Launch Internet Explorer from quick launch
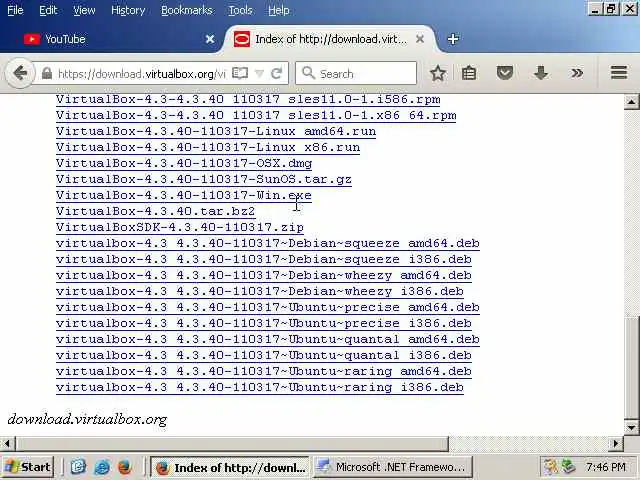Image resolution: width=640 pixels, height=480 pixels. (x=102, y=467)
